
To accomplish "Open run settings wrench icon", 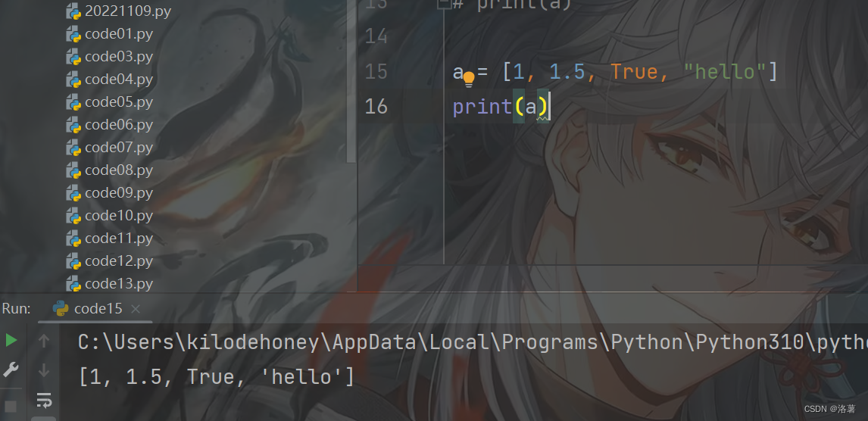I will [x=11, y=370].
